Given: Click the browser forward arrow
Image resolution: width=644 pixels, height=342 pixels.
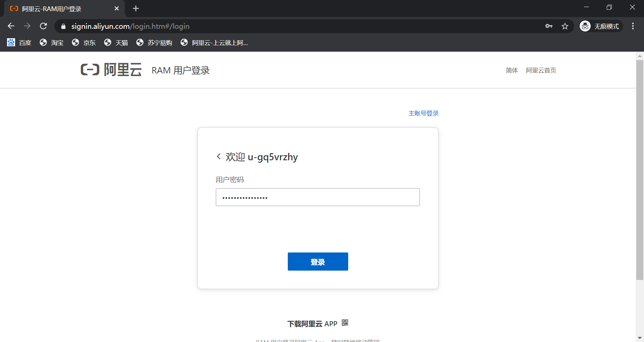Looking at the screenshot, I should coord(27,26).
